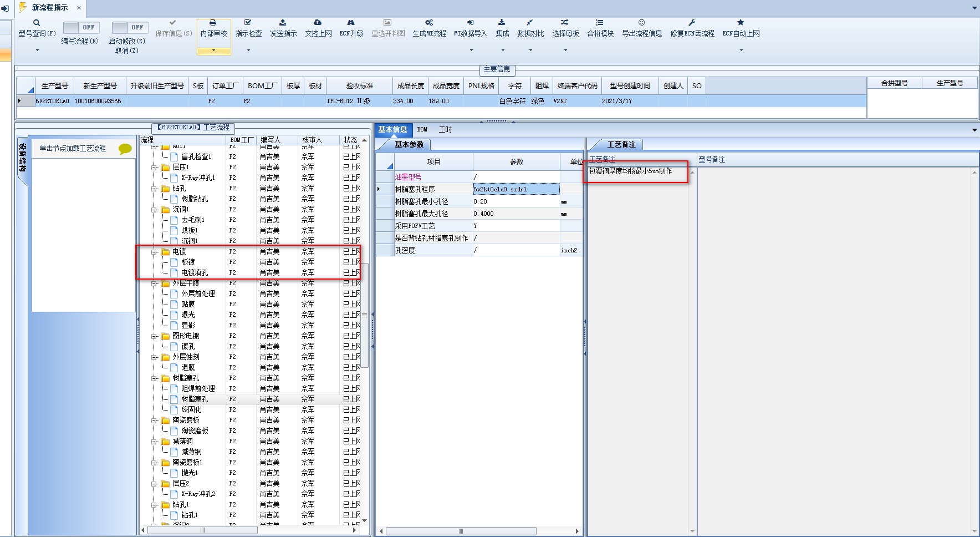
Task: Click document icon of 板镀 node
Action: [174, 262]
